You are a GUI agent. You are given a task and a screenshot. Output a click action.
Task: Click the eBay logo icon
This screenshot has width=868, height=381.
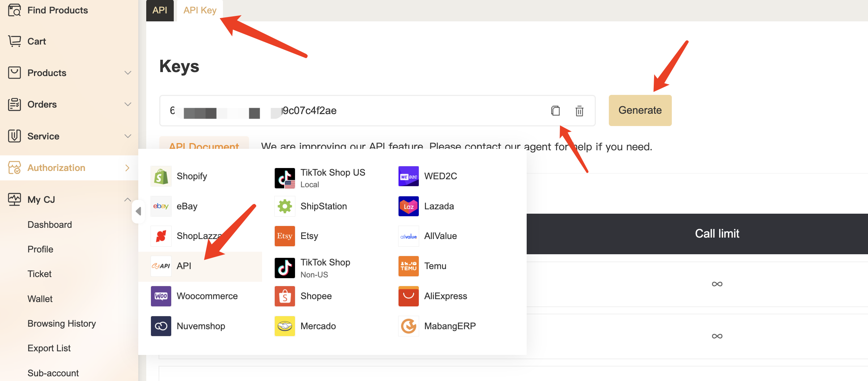(161, 206)
